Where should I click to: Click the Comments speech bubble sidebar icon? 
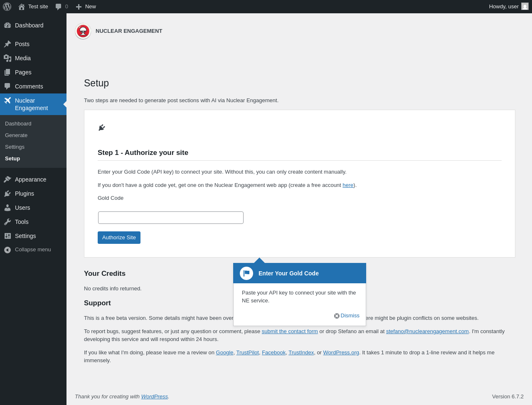click(7, 86)
